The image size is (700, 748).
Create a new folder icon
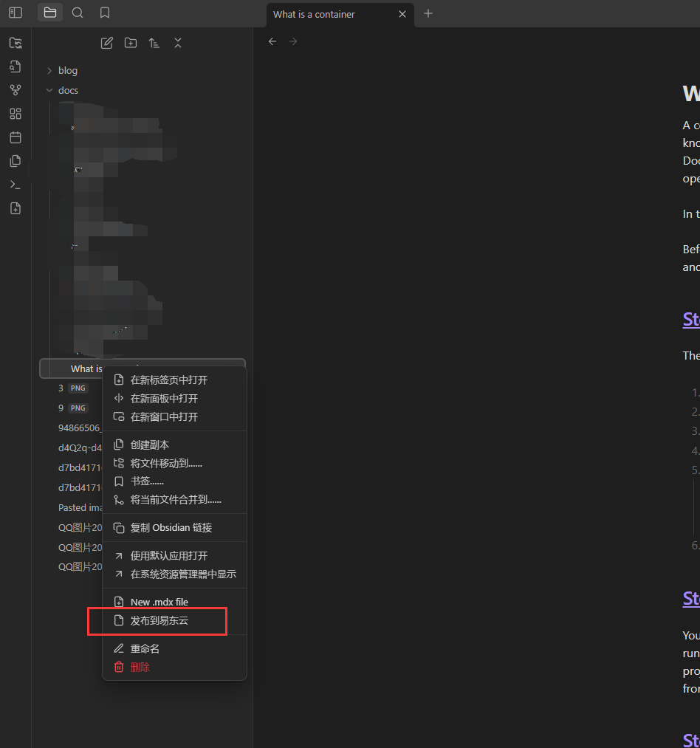pyautogui.click(x=131, y=43)
